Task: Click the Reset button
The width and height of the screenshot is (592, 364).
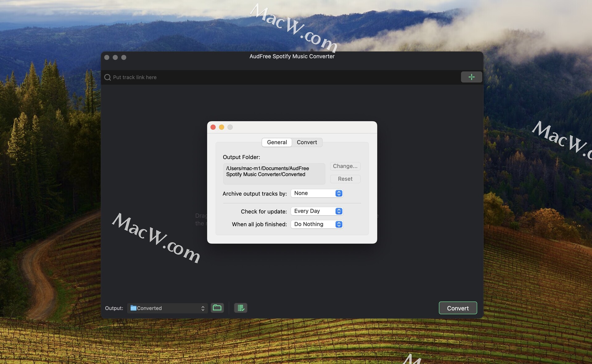Action: click(x=345, y=179)
